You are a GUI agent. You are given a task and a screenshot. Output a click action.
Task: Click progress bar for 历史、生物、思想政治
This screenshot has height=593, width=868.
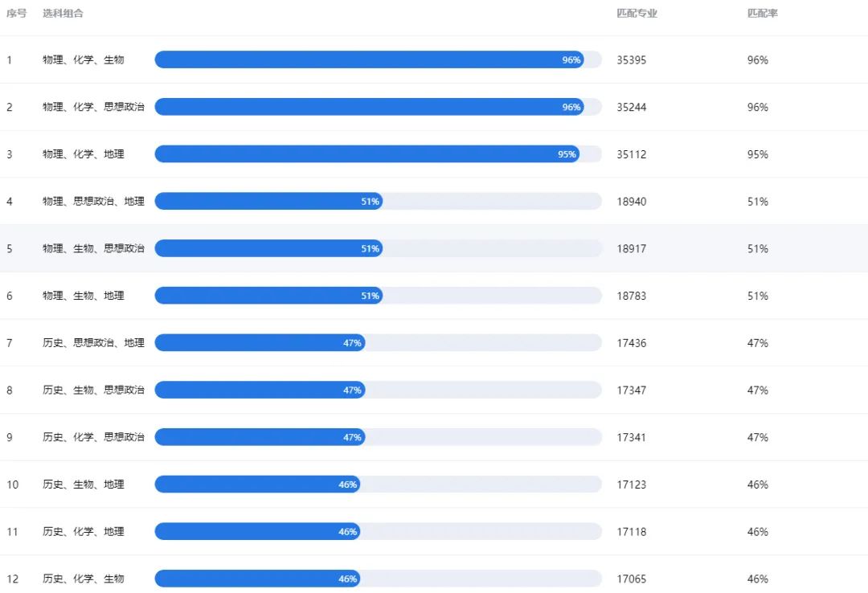point(378,390)
